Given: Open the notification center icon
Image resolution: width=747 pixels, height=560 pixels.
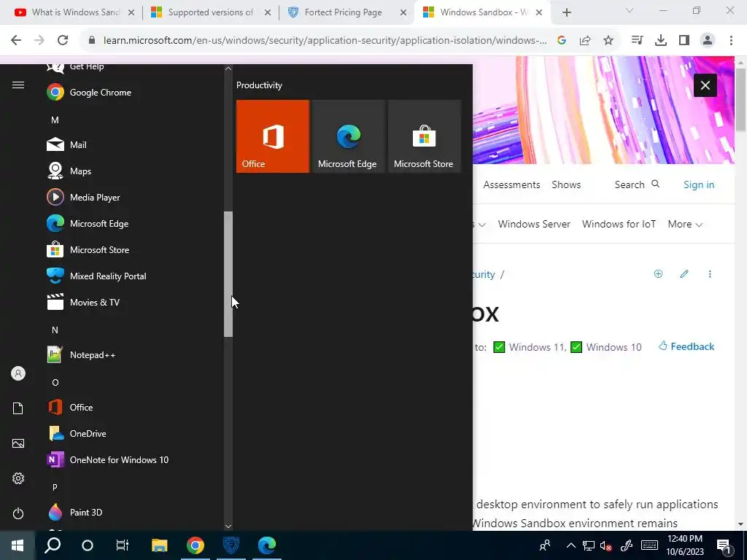Looking at the screenshot, I should point(724,546).
